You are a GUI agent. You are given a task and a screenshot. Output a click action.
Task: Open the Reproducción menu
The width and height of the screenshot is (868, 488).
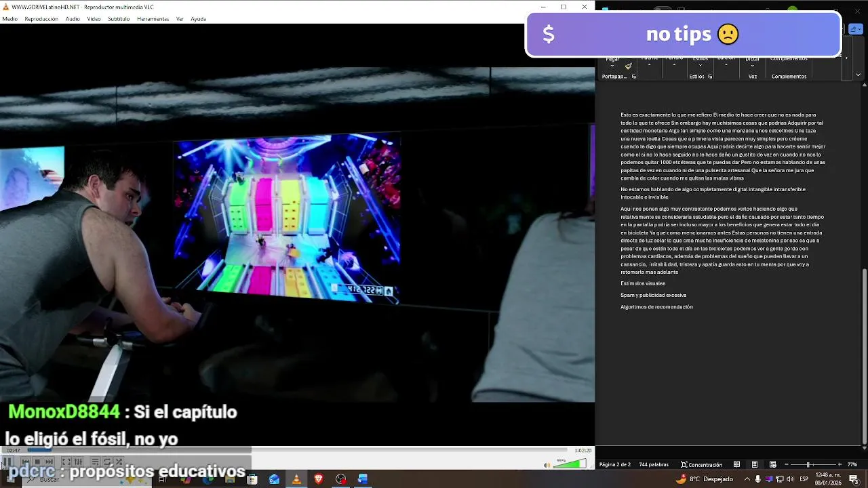(x=41, y=19)
